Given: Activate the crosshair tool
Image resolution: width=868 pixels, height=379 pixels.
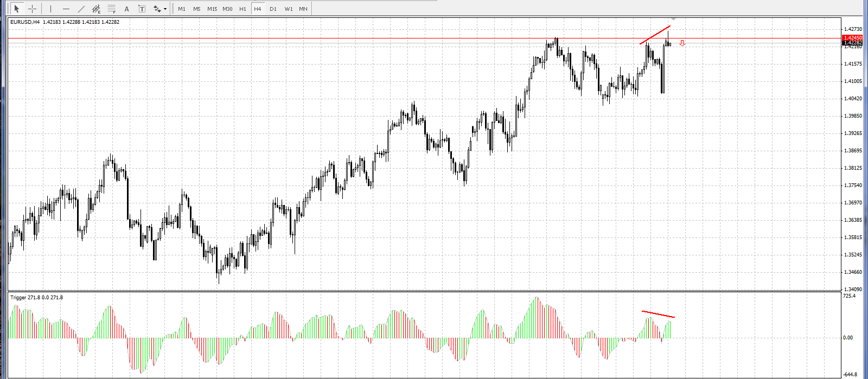Looking at the screenshot, I should point(33,9).
